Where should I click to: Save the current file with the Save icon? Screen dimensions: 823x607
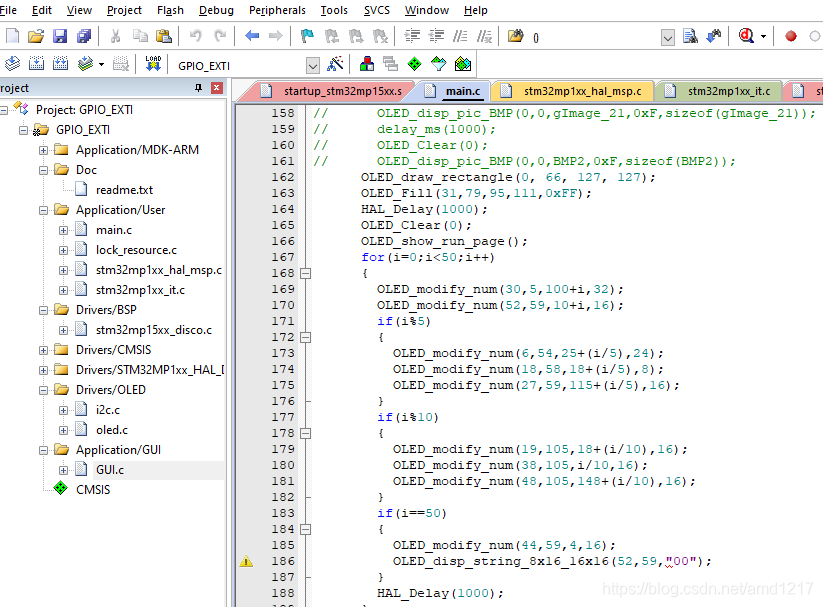pos(60,36)
